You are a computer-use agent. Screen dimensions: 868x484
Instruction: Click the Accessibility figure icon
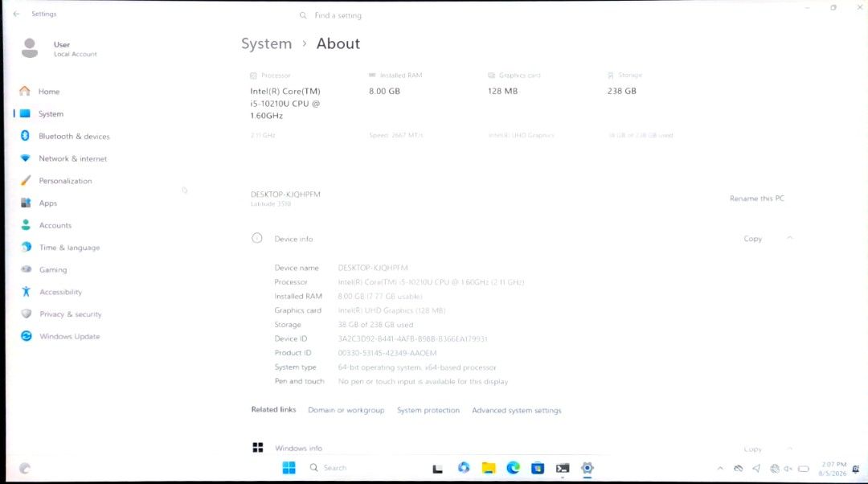coord(26,291)
